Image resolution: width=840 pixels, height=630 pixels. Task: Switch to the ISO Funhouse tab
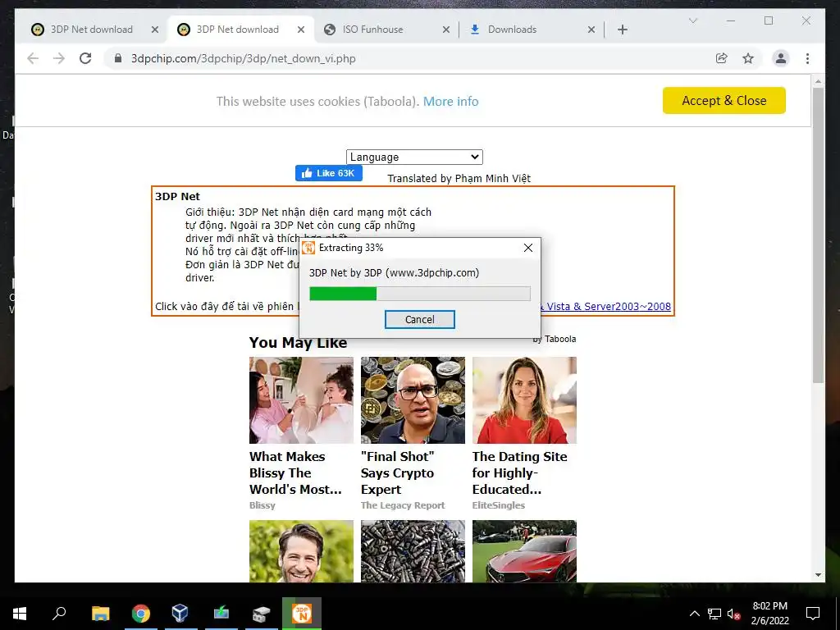pos(373,30)
